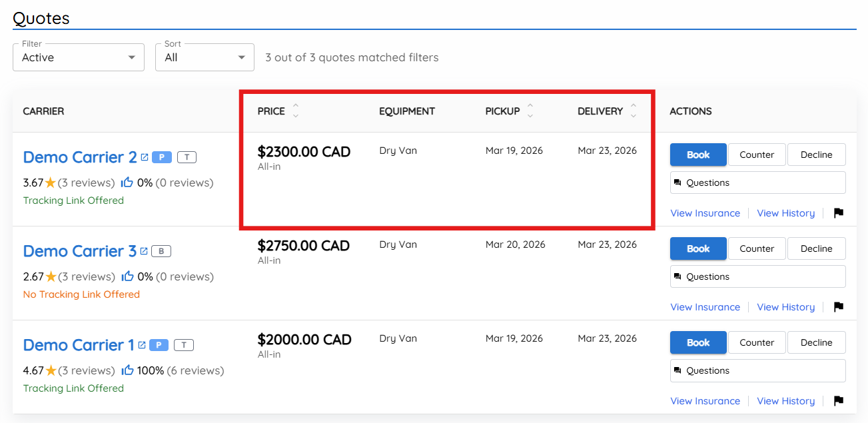Flag the Demo Carrier 2 quote

click(x=839, y=213)
